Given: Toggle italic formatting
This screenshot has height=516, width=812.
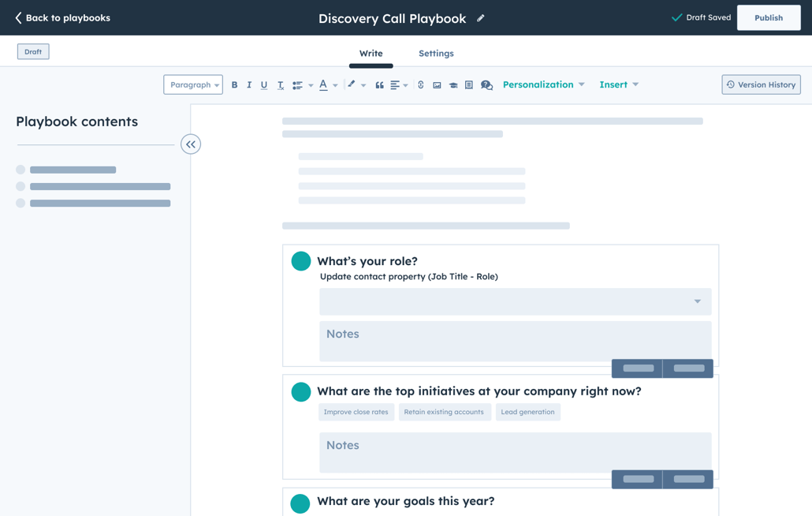Looking at the screenshot, I should click(x=249, y=85).
